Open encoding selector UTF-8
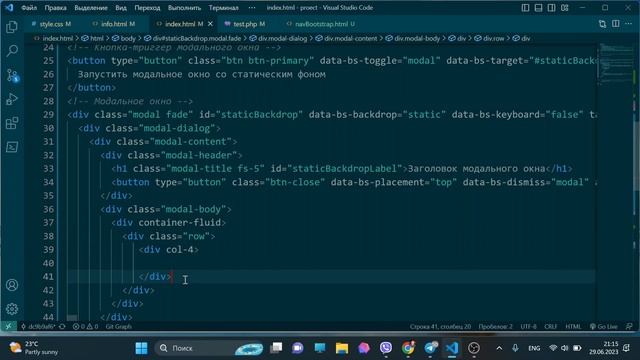 [528, 327]
